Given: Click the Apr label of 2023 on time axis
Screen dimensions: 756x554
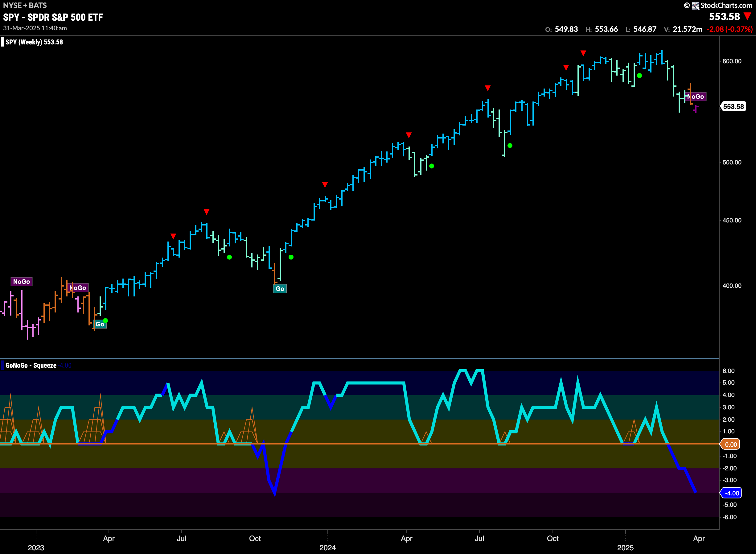Looking at the screenshot, I should 109,539.
